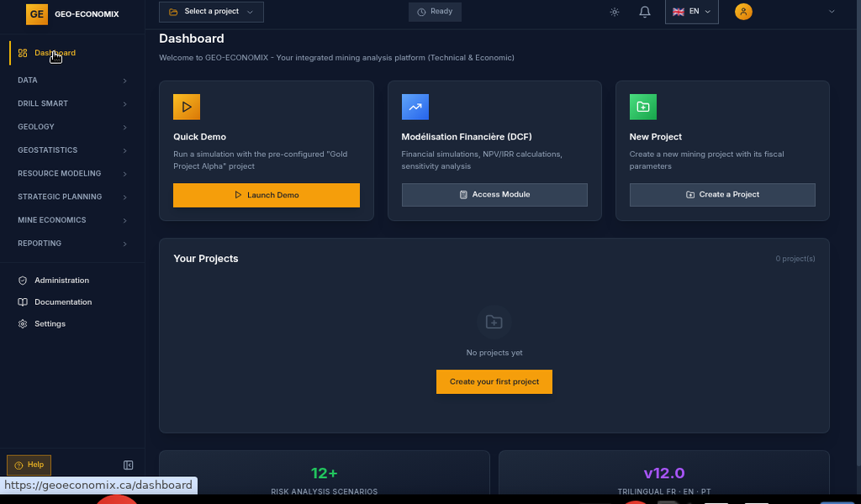This screenshot has width=861, height=504.
Task: Click the New Project folder icon
Action: pyautogui.click(x=643, y=107)
